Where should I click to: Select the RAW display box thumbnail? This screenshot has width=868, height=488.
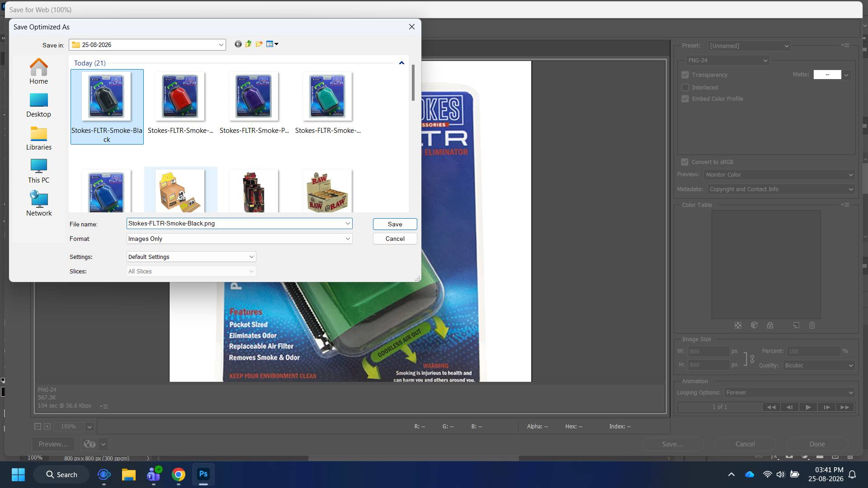[x=327, y=191]
